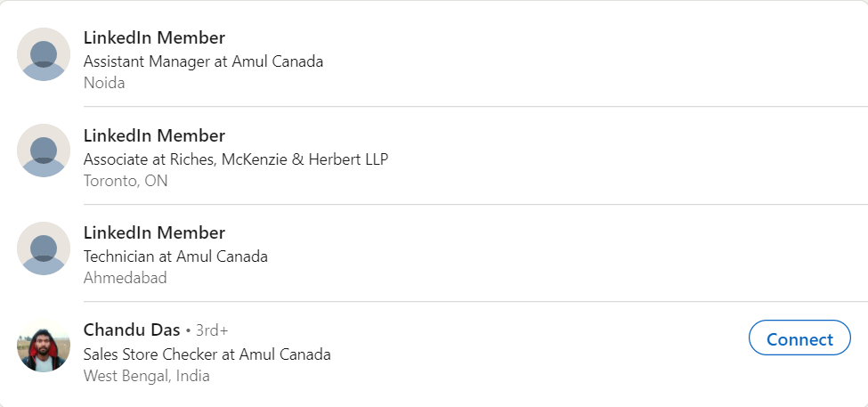Click the bullet separator after Chandu Das
This screenshot has width=868, height=407.
click(x=188, y=330)
